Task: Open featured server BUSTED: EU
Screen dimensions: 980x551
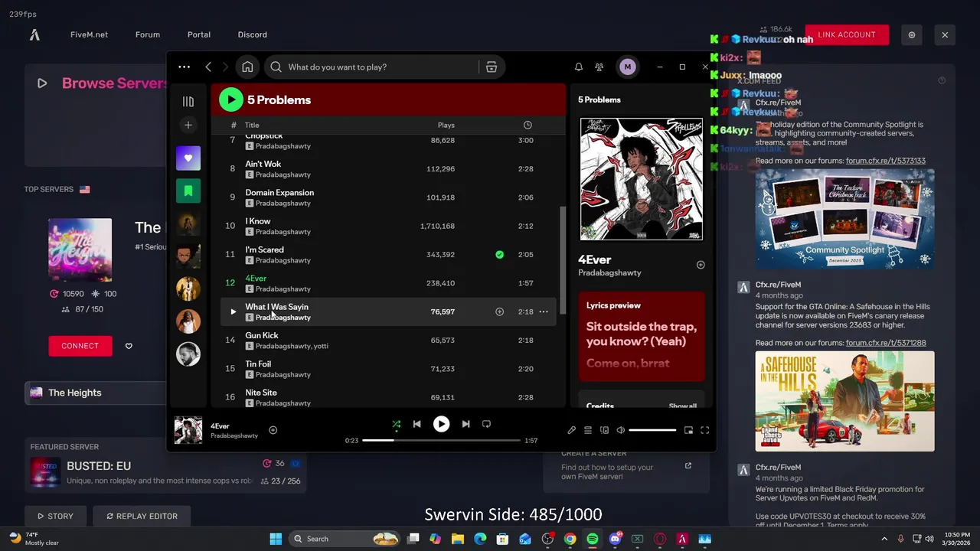Action: point(165,472)
